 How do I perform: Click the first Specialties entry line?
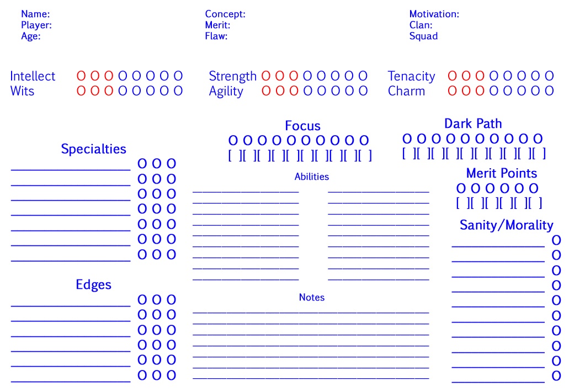pyautogui.click(x=71, y=168)
